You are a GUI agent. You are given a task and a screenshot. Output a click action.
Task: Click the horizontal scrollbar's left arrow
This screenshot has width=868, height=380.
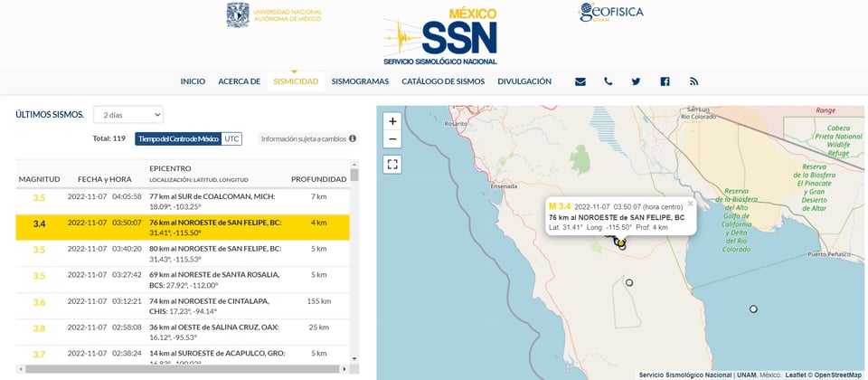[x=20, y=369]
